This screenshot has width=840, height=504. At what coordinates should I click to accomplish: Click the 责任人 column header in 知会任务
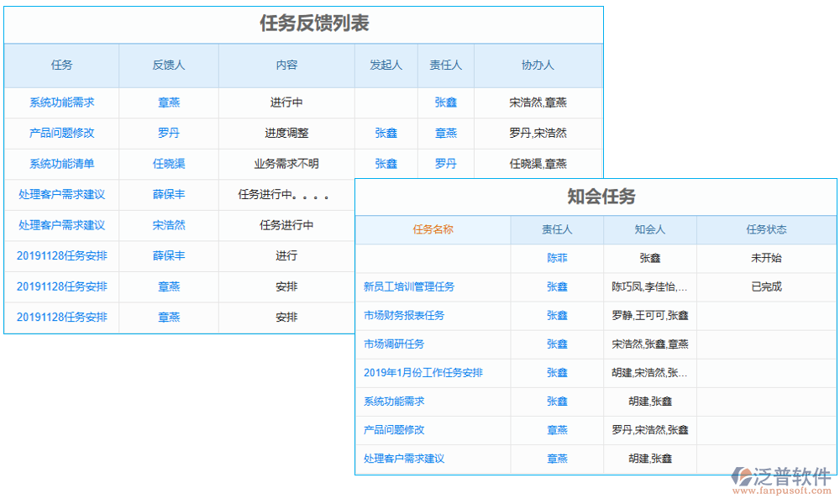click(557, 230)
